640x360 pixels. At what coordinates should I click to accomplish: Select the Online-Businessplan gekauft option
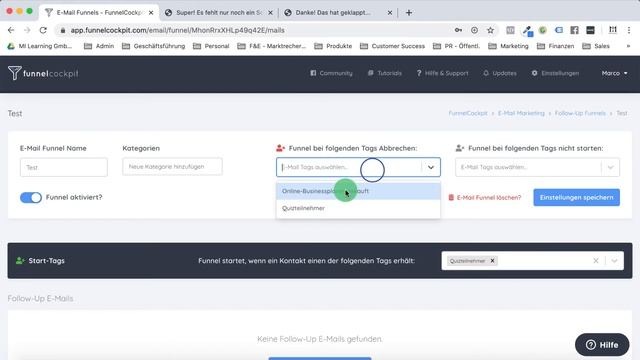point(358,191)
